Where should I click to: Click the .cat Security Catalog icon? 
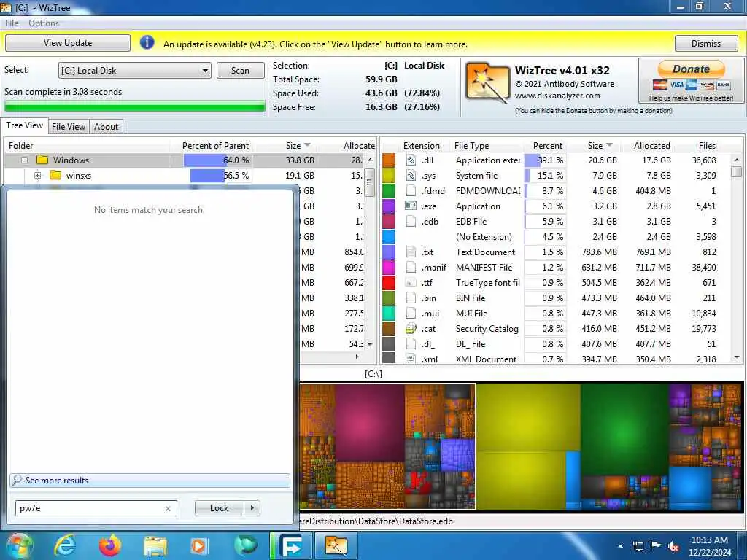(411, 329)
